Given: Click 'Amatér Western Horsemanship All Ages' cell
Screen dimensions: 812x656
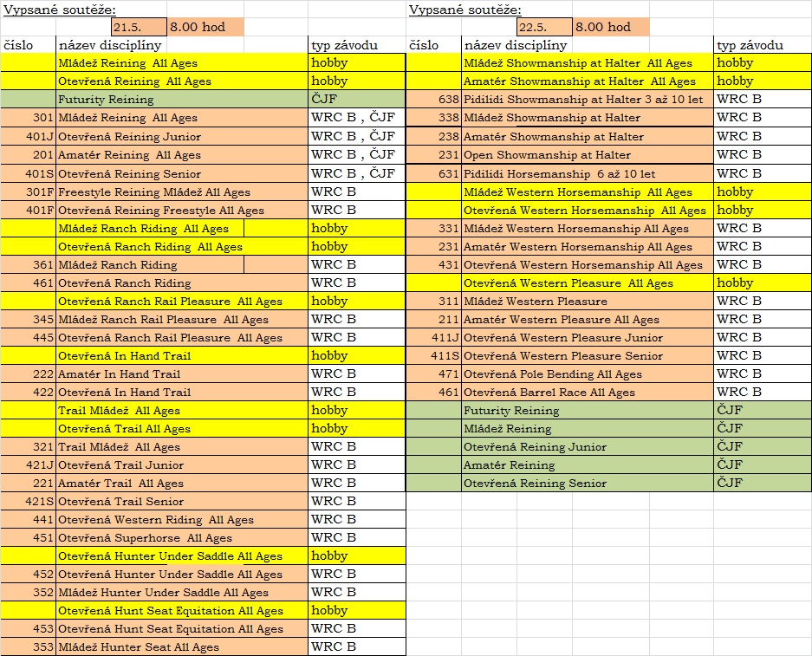Looking at the screenshot, I should [588, 246].
